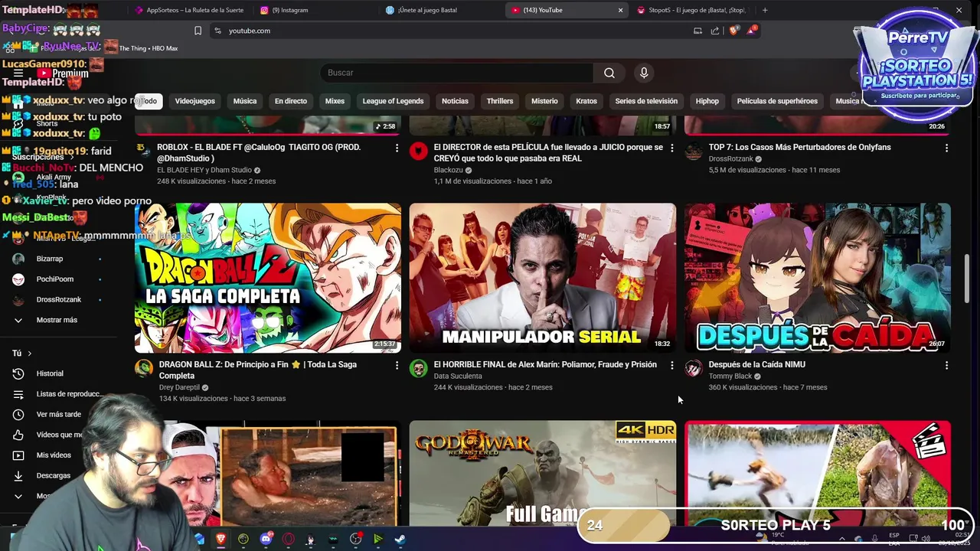Open a new browser tab with plus button
Screen dimensions: 980x551
click(765, 10)
